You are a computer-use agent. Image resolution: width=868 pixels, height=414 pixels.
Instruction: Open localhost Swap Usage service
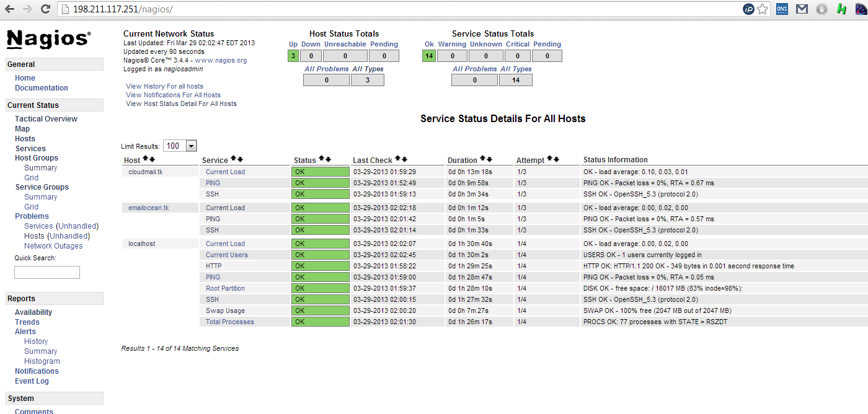tap(225, 310)
